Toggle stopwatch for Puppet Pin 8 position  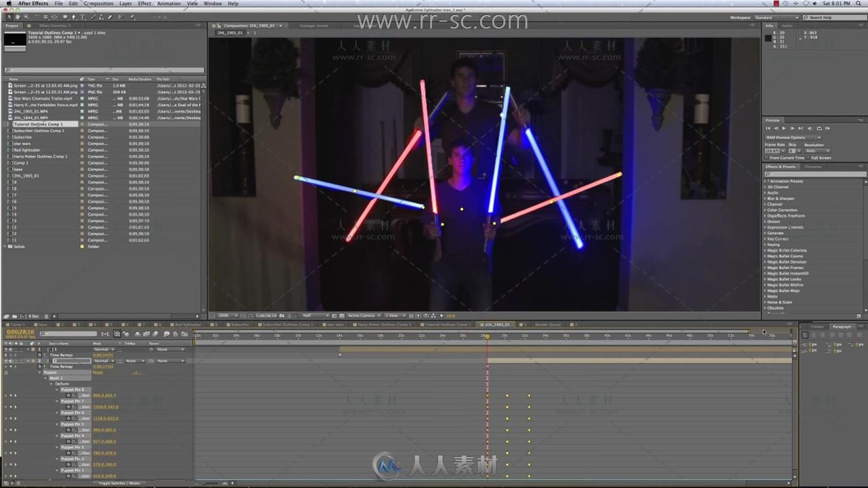pyautogui.click(x=68, y=395)
